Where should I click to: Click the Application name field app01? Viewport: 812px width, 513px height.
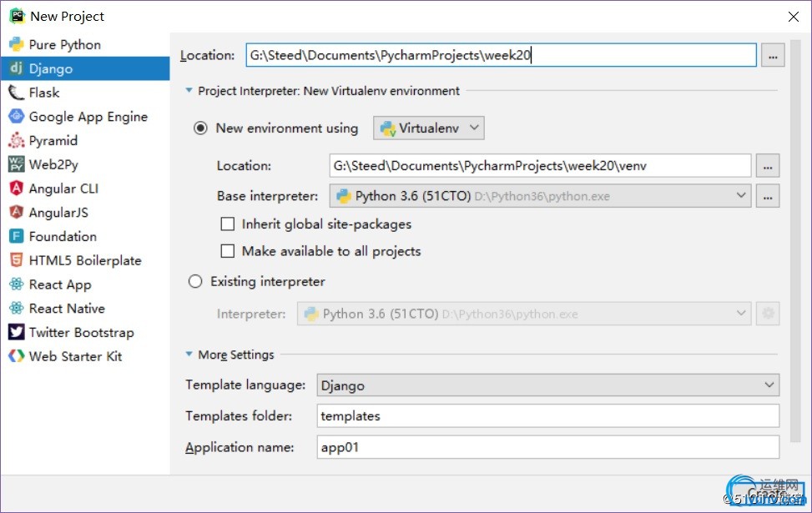548,447
